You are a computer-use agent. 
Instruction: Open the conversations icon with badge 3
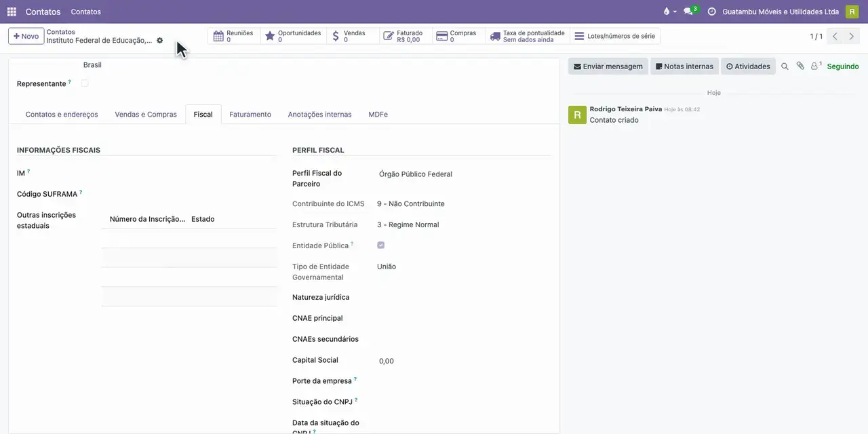click(x=690, y=12)
